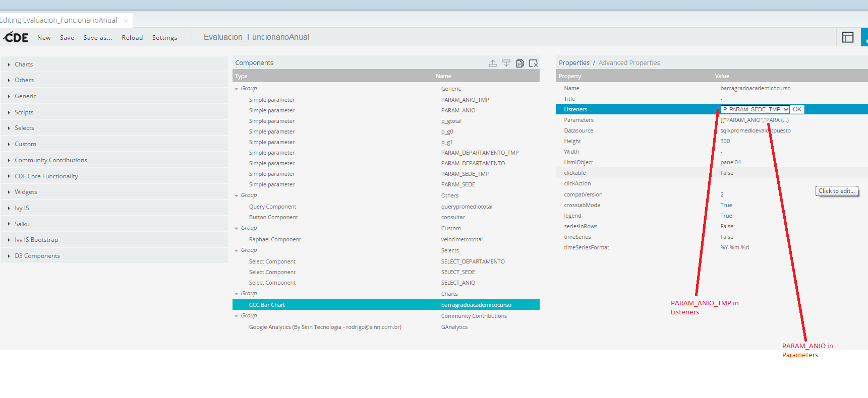
Task: Collapse the Community Contributions group in Components
Action: point(236,316)
